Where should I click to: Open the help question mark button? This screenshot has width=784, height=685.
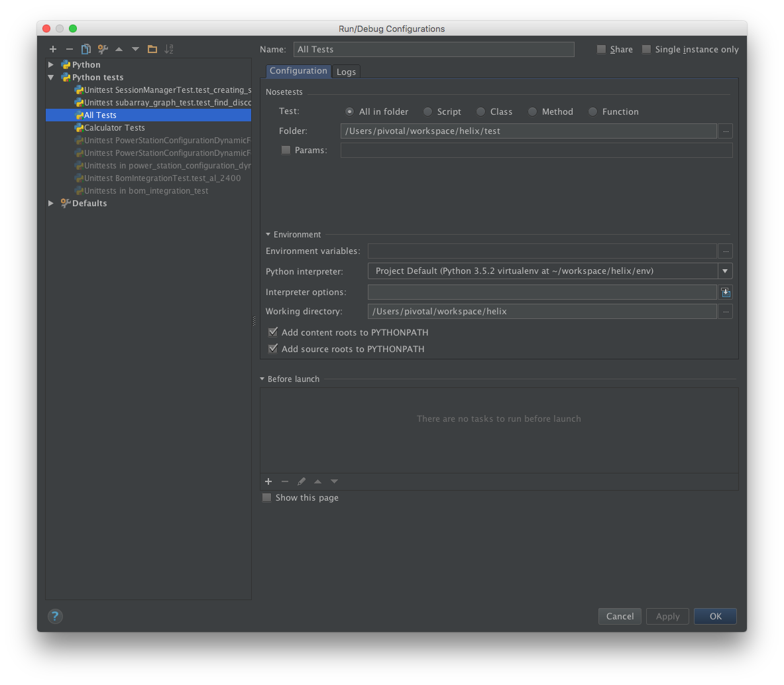click(x=55, y=617)
